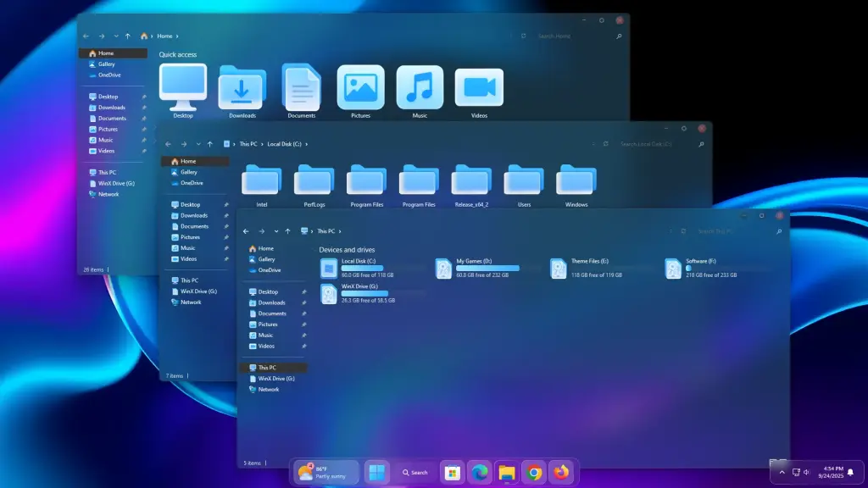Click This PC breadcrumb in Local Disk window
868x488 pixels.
coord(247,144)
